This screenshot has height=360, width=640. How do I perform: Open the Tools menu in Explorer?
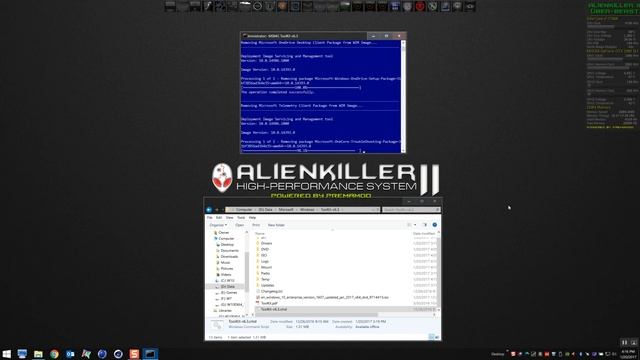point(241,218)
